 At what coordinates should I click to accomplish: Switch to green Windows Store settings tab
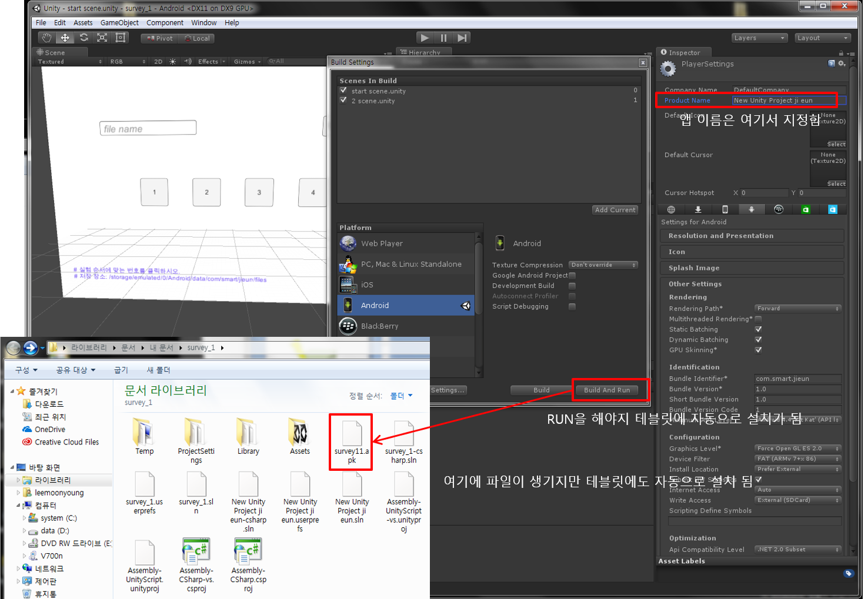pyautogui.click(x=806, y=209)
